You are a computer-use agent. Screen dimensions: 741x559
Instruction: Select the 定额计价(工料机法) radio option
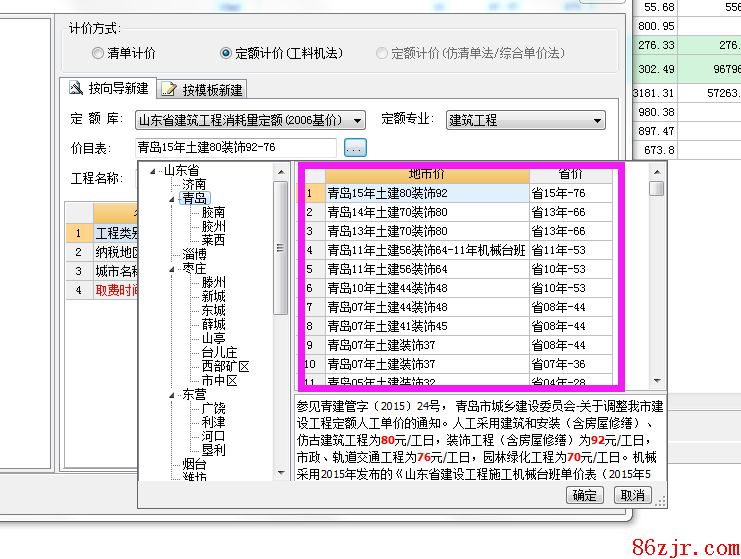pyautogui.click(x=225, y=53)
